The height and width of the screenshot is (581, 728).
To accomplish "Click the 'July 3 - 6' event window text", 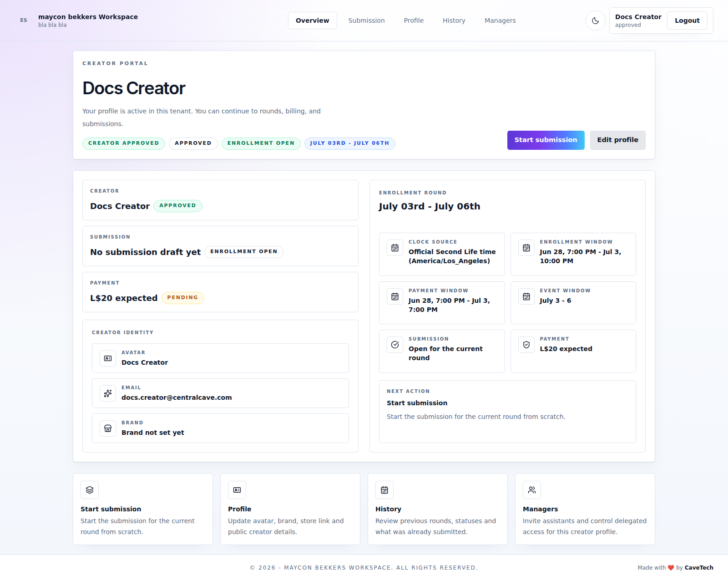I will click(555, 301).
